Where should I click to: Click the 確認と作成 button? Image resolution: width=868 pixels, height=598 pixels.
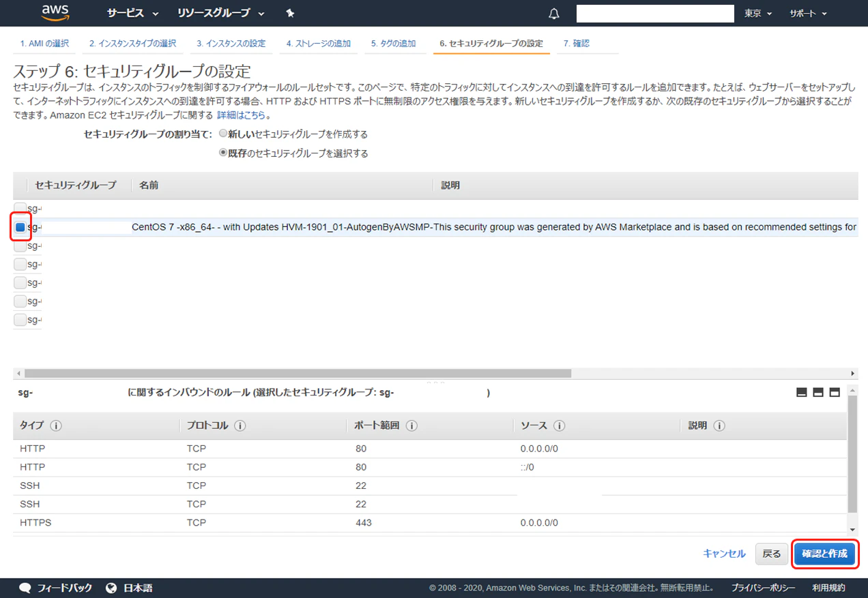(x=824, y=554)
